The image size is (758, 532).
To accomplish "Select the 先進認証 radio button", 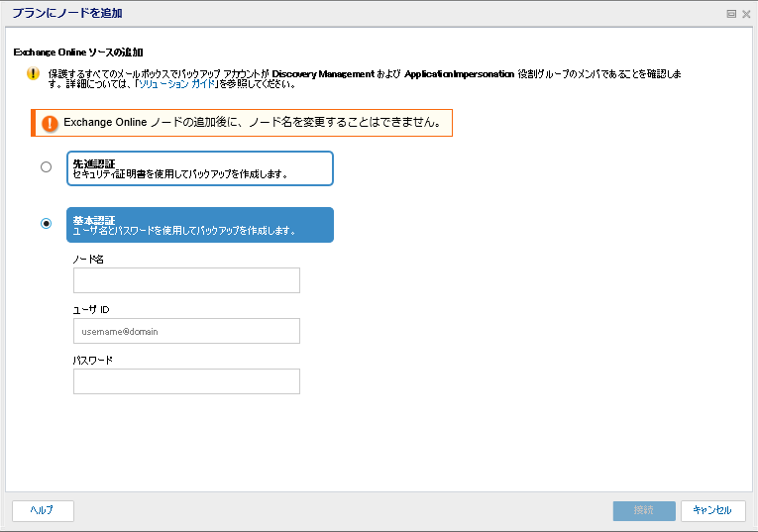I will coord(46,167).
